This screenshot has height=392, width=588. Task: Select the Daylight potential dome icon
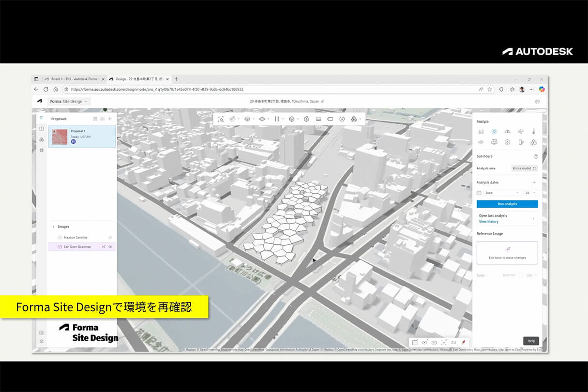point(507,131)
